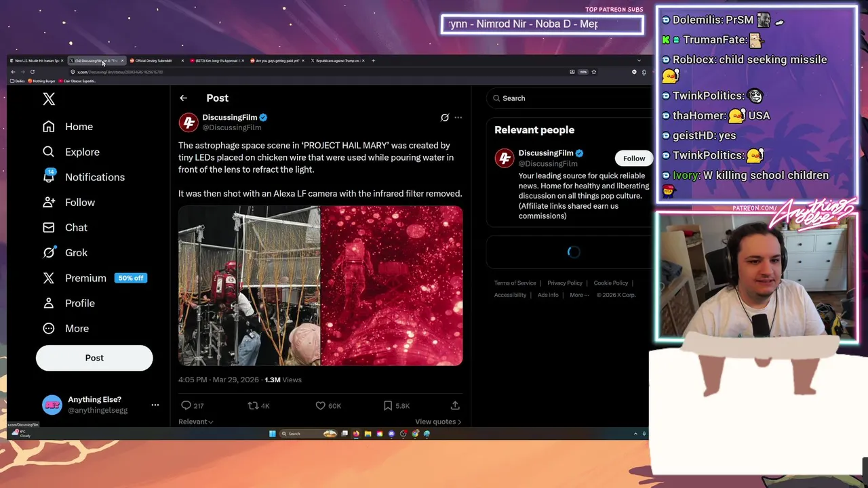Like the post with 60K likes
The width and height of the screenshot is (868, 488).
pos(328,405)
